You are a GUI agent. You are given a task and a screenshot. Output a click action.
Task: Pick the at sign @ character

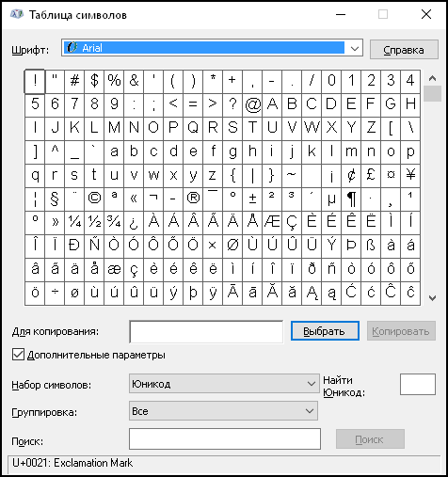click(252, 105)
